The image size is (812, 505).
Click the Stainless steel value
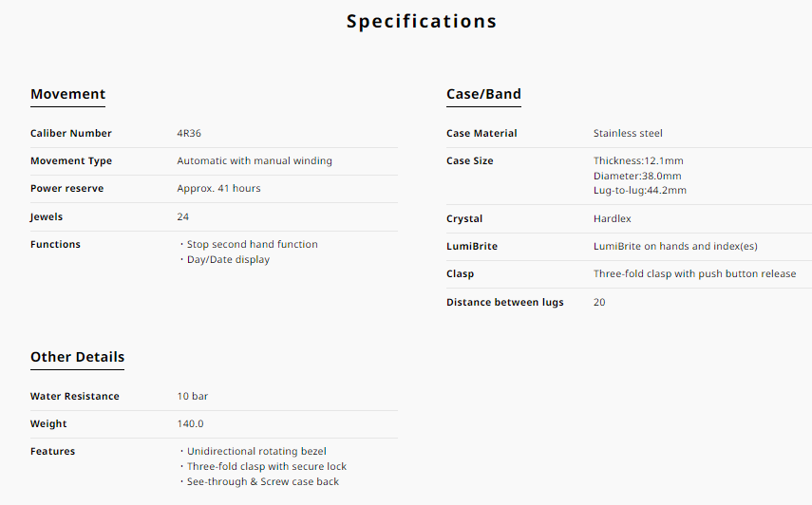click(628, 134)
